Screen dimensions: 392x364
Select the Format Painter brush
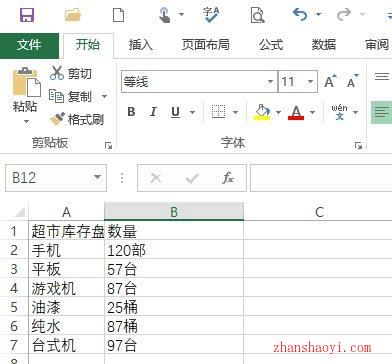77,119
